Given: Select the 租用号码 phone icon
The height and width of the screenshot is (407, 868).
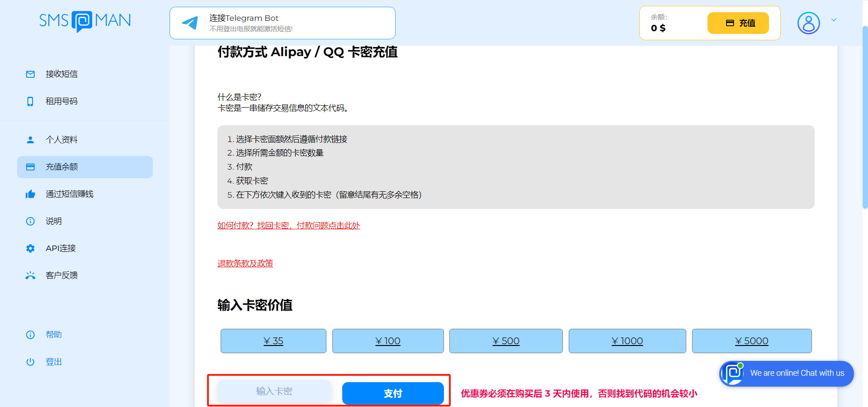Looking at the screenshot, I should pos(30,101).
